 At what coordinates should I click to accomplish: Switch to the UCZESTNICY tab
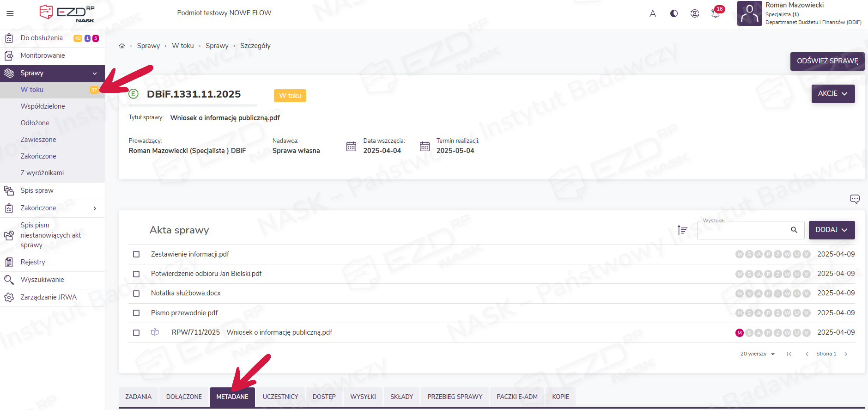tap(280, 397)
